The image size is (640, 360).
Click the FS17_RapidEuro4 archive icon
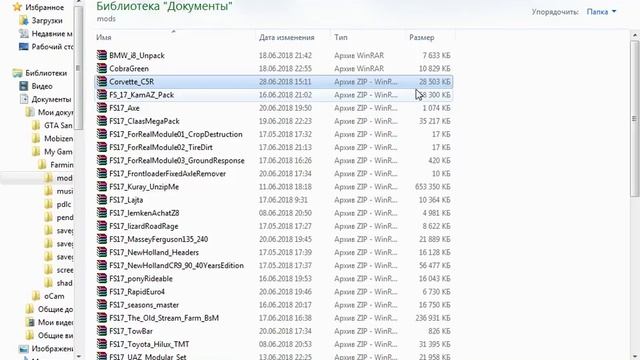coord(102,291)
